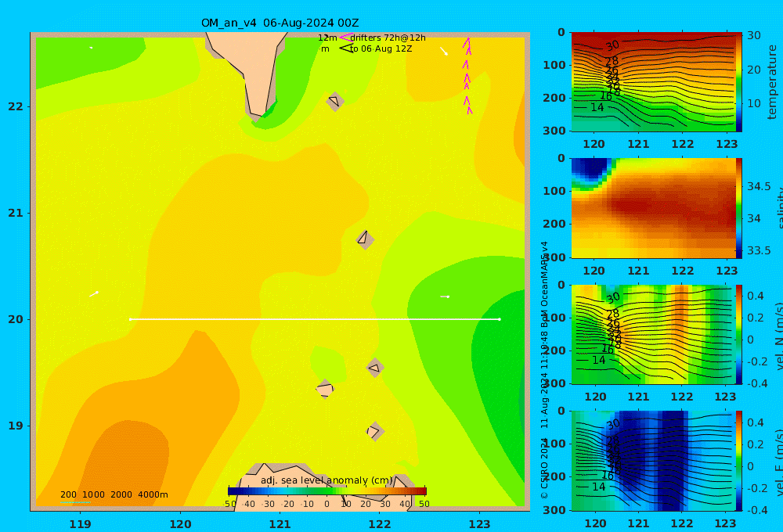This screenshot has width=783, height=532.
Task: Click the salinity colorbar tick 34.5
Action: [x=759, y=186]
